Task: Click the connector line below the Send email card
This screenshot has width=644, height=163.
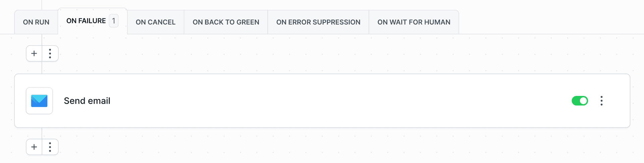Action: (42, 133)
